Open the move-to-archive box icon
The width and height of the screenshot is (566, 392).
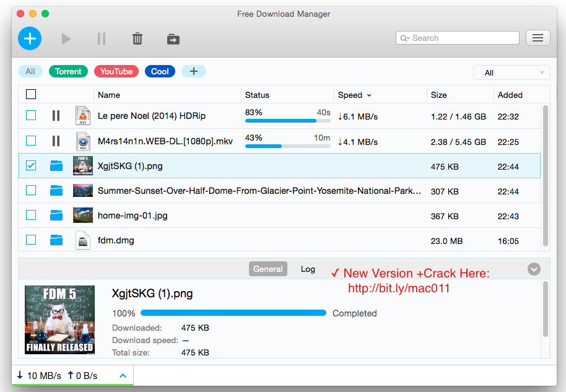click(x=173, y=38)
